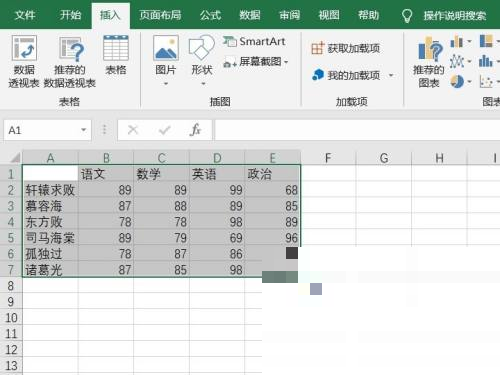Screen dimensions: 500x375
Task: Select column A header
Action: pos(50,158)
